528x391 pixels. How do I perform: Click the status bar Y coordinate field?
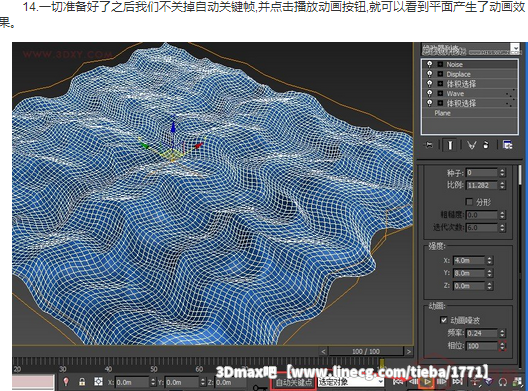(182, 382)
